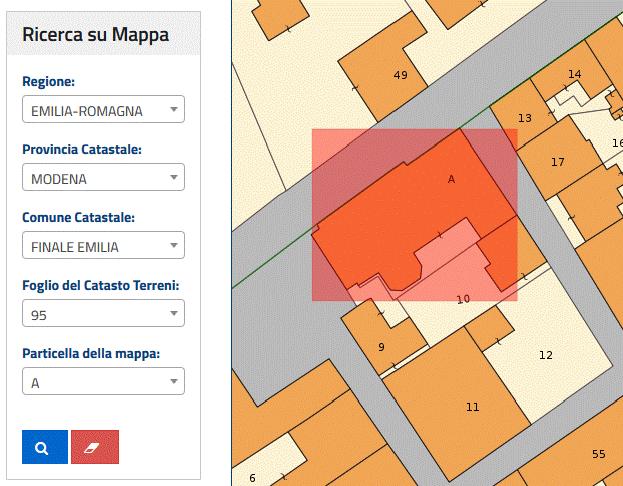This screenshot has height=486, width=623.
Task: Click parcel label 9 on the map
Action: [381, 347]
